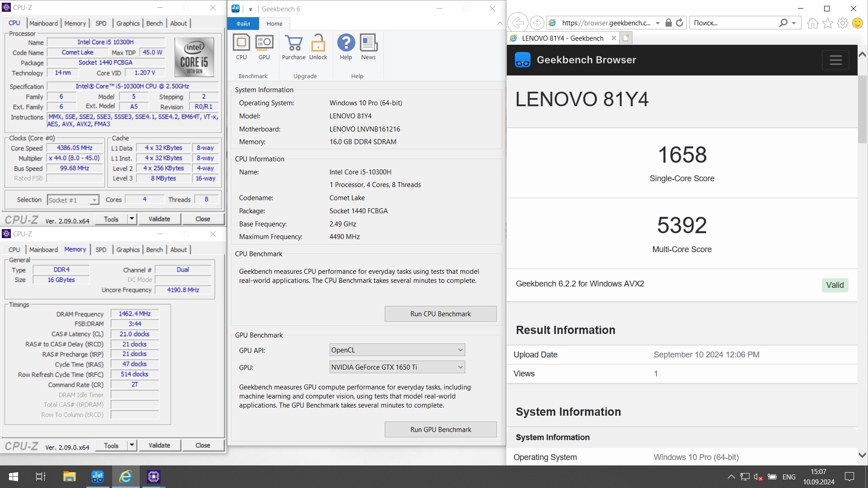This screenshot has height=488, width=868.
Task: Click the muted volume icon in system tray
Action: point(758,477)
